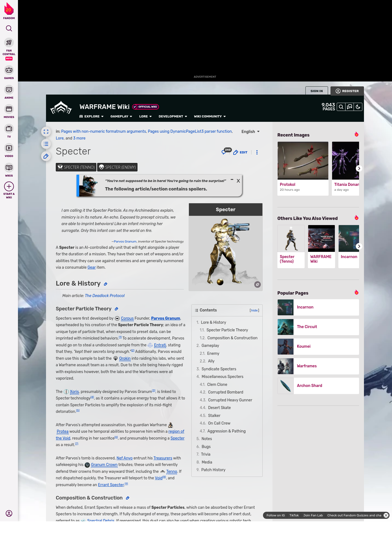Open the user profile icon at bottom
Image resolution: width=392 pixels, height=545 pixels.
coord(9,513)
